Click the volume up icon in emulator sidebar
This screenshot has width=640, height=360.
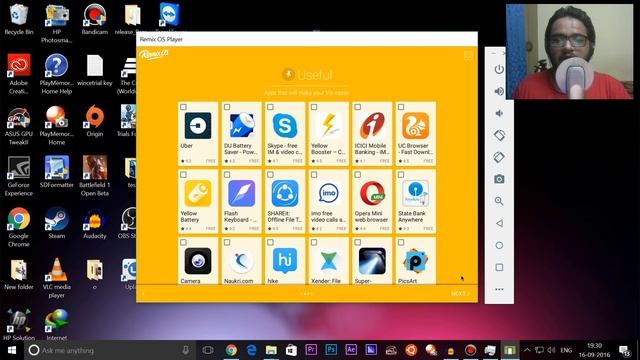click(499, 91)
